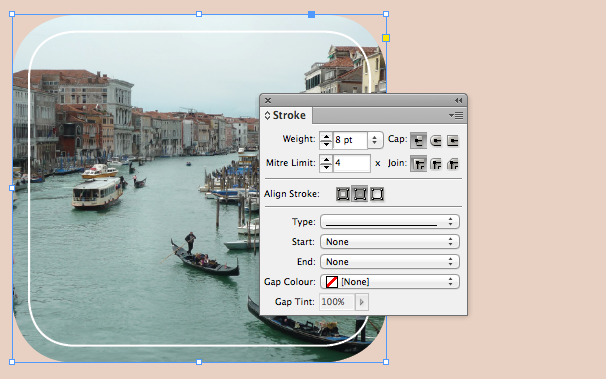
Task: Open the stroke Weight dropdown arrows
Action: click(x=374, y=140)
